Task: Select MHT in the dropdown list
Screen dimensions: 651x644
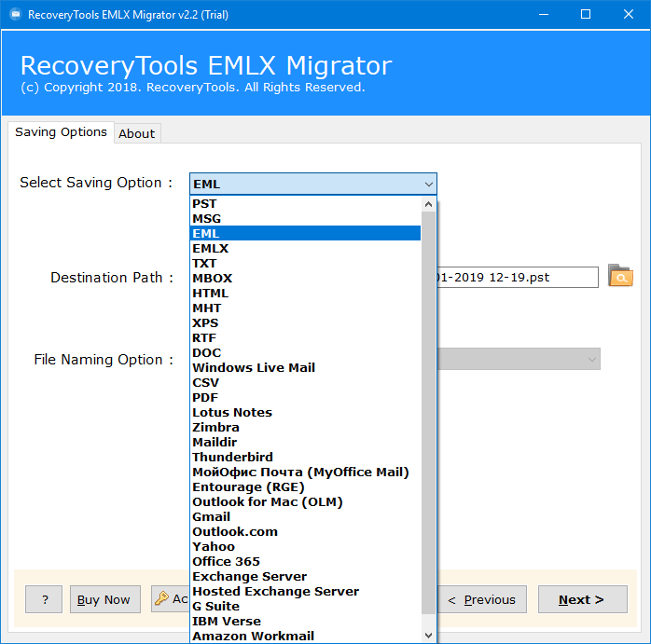Action: click(305, 308)
